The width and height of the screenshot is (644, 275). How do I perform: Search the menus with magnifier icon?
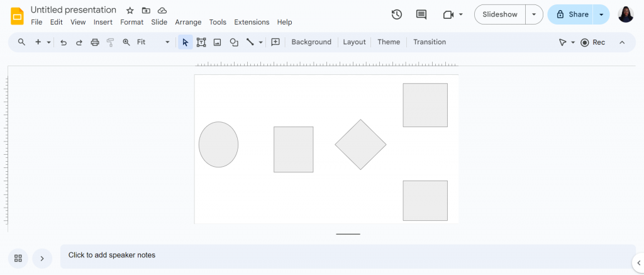pyautogui.click(x=21, y=42)
